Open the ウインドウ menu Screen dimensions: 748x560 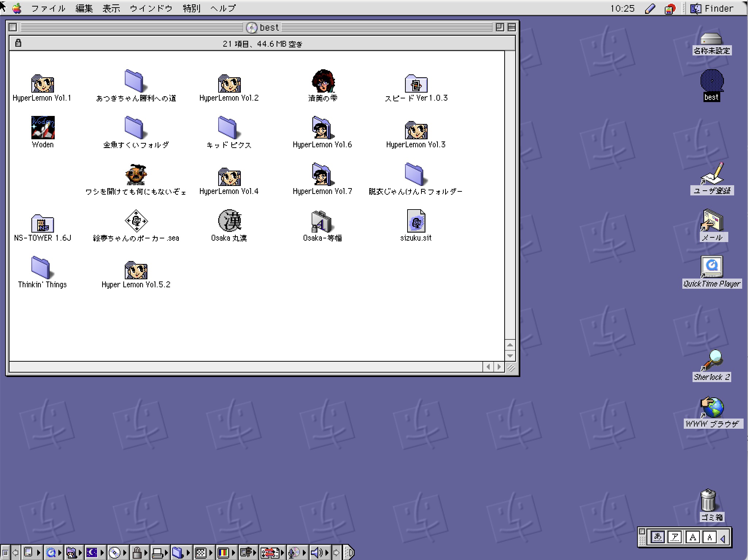point(151,8)
